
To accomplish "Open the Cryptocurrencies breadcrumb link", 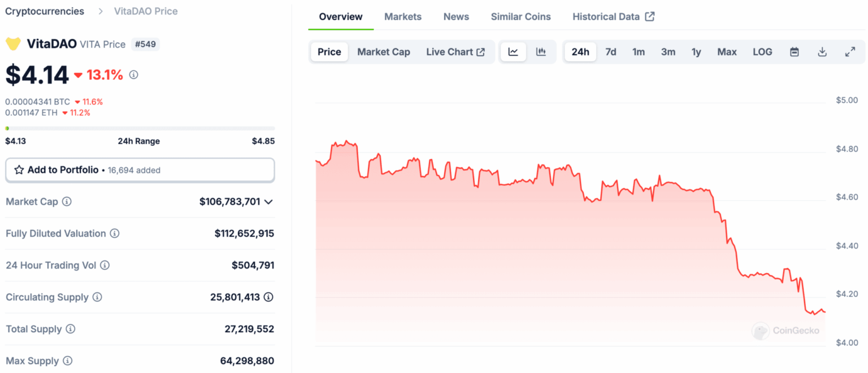I will click(x=45, y=11).
